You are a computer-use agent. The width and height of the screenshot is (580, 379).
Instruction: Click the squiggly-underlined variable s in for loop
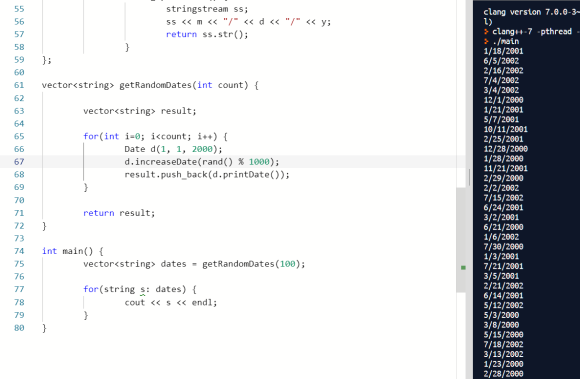[142, 290]
